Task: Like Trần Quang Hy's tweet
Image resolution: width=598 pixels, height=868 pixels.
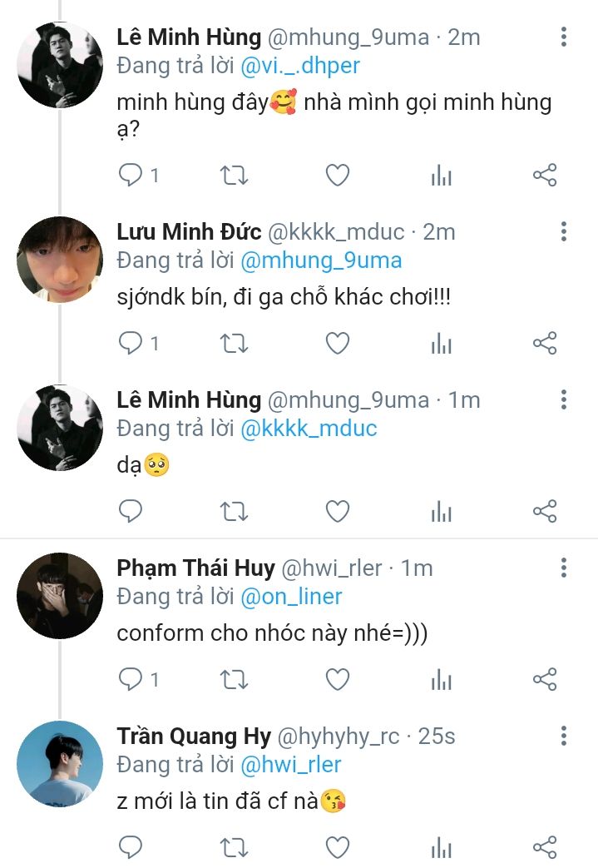Action: 337,847
